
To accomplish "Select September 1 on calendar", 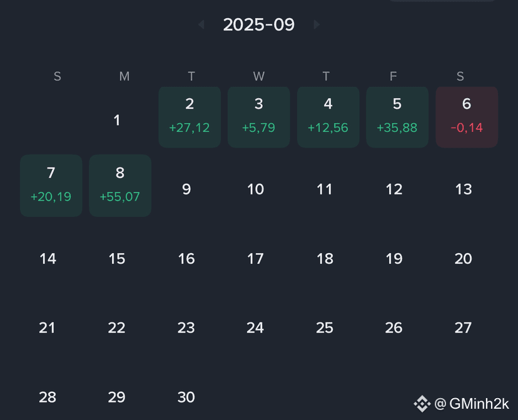I will coord(116,120).
